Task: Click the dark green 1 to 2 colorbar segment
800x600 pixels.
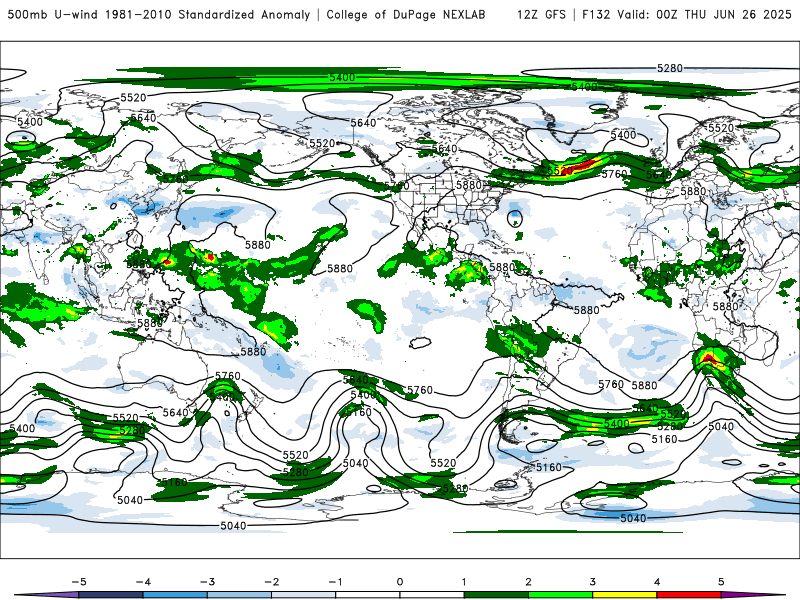Action: [x=496, y=595]
